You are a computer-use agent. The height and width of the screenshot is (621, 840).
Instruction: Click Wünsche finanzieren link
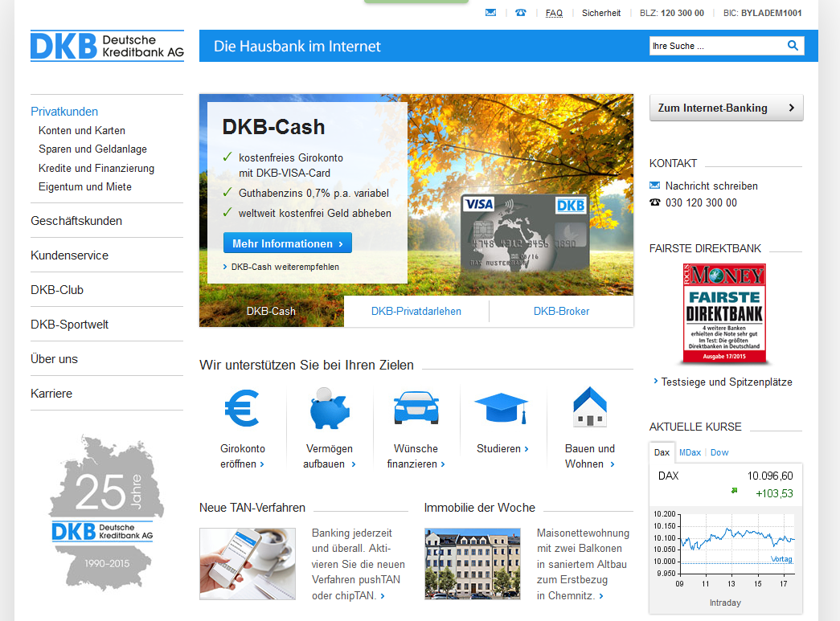click(x=416, y=456)
